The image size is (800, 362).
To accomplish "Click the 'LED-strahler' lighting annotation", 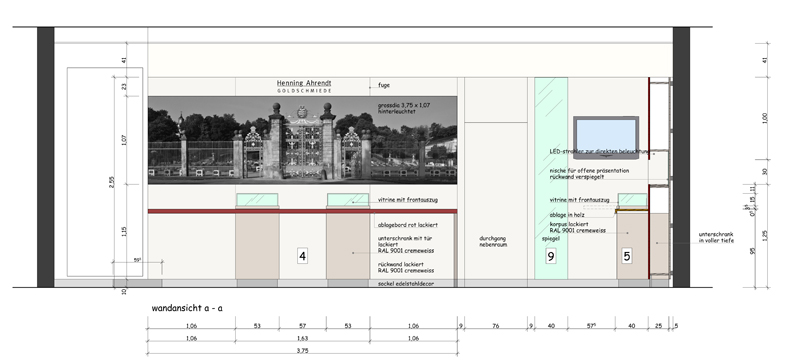I will [x=599, y=151].
